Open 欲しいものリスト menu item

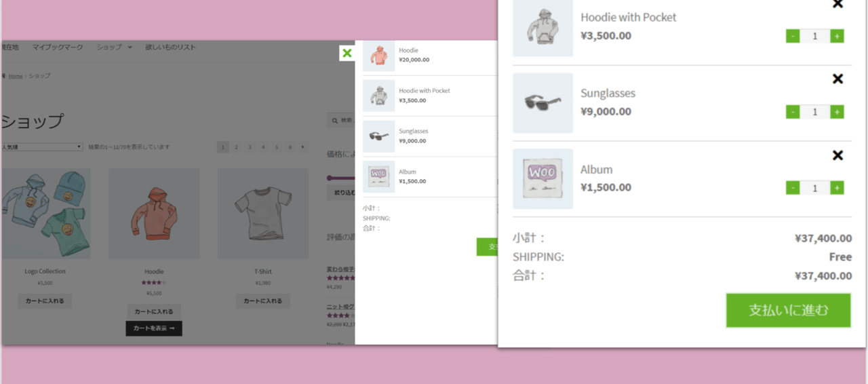[170, 47]
